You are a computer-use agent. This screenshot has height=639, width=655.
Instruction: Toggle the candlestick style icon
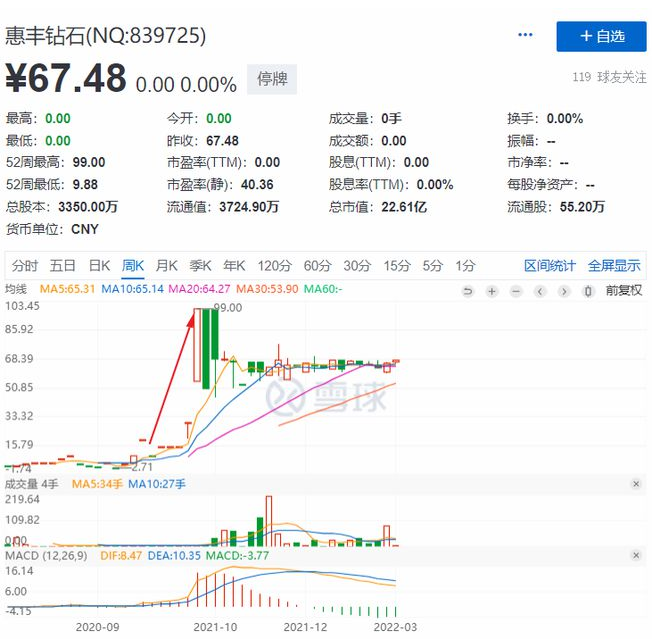pos(588,291)
